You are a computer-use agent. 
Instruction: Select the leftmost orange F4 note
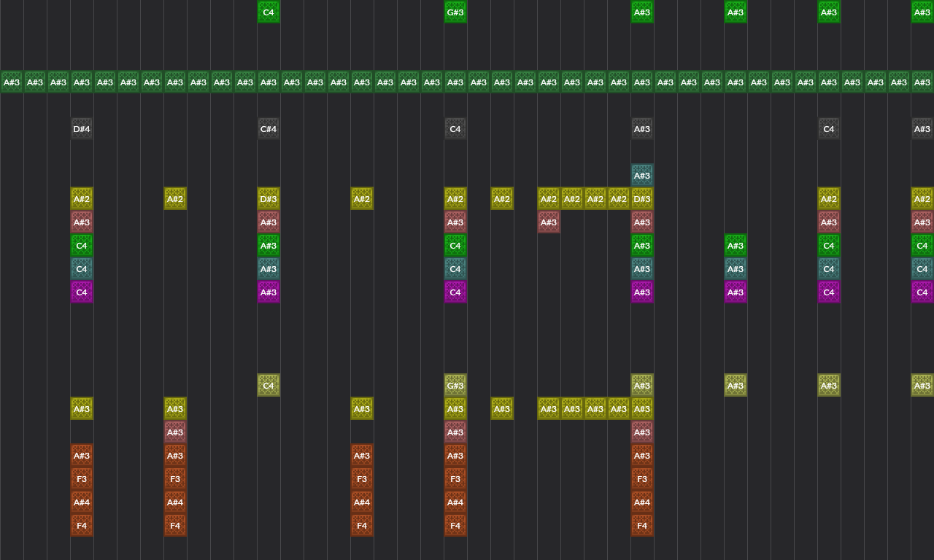82,526
